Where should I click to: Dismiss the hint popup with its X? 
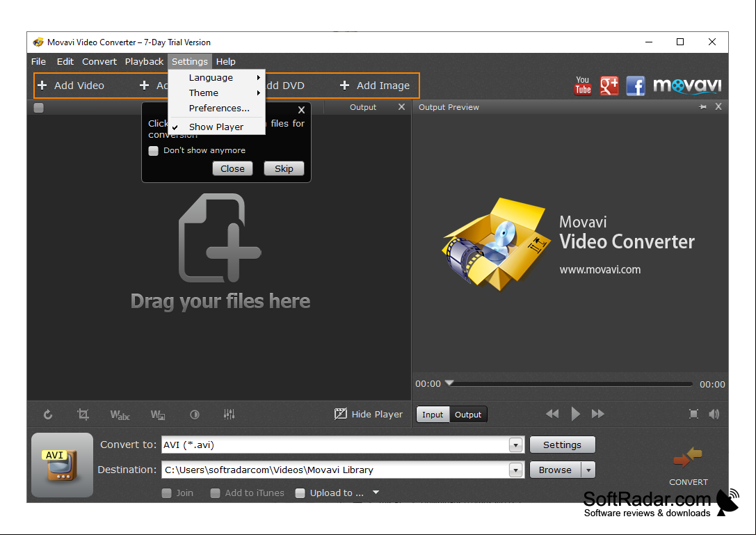301,110
